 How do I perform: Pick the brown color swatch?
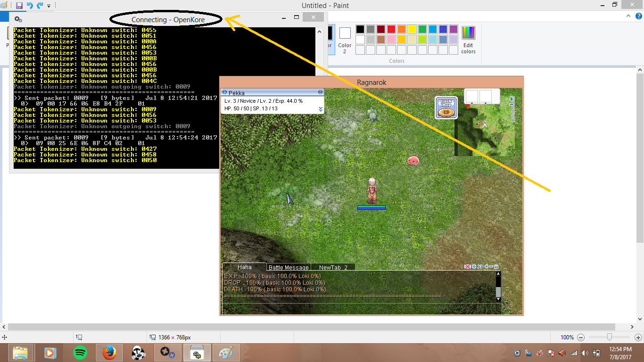[381, 40]
